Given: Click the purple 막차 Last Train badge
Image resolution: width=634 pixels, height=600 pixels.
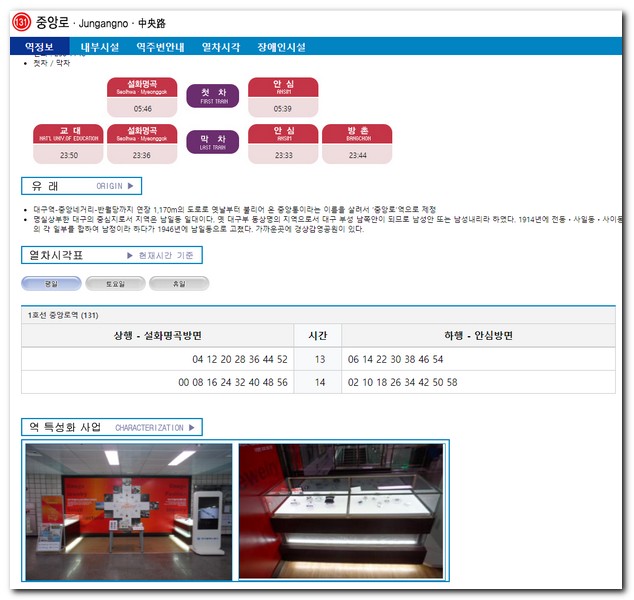Looking at the screenshot, I should coord(213,142).
